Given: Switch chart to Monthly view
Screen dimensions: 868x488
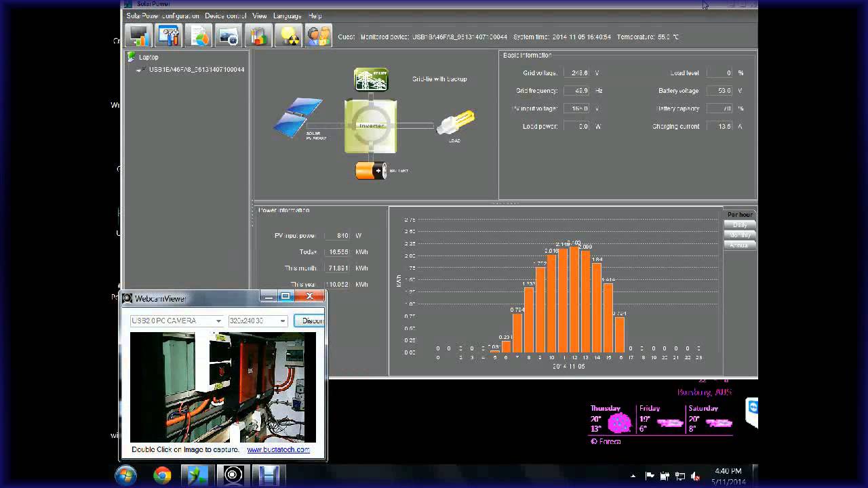Looking at the screenshot, I should tap(739, 235).
